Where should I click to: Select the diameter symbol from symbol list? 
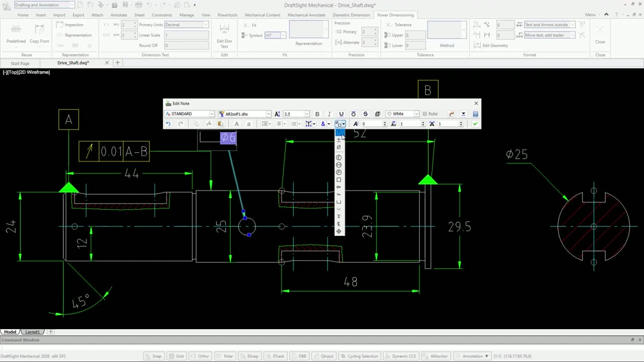[339, 147]
